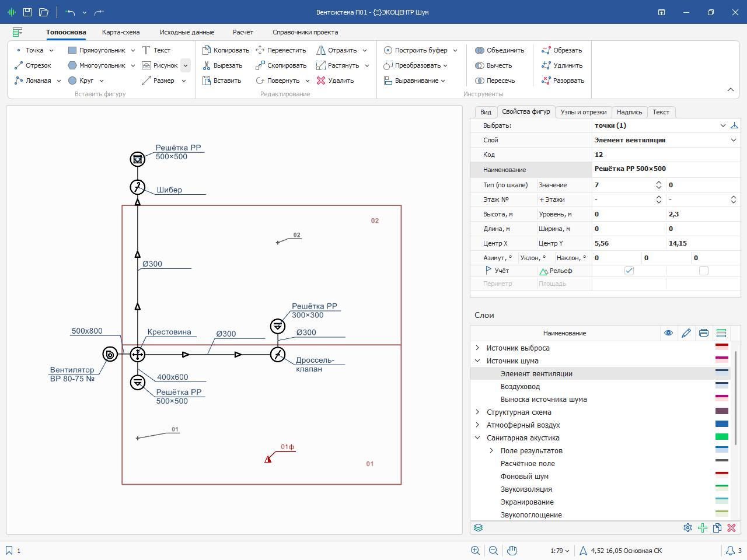The height and width of the screenshot is (560, 747).
Task: Click Объединить to merge shapes
Action: [x=500, y=50]
